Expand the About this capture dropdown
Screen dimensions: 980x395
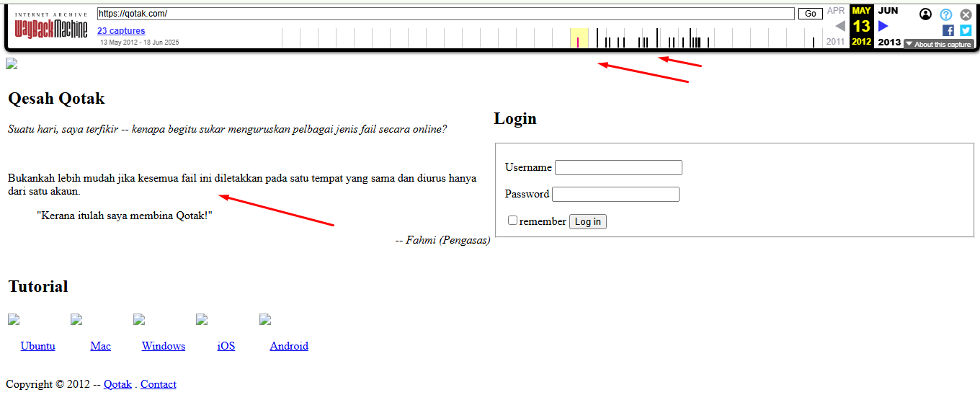[938, 44]
